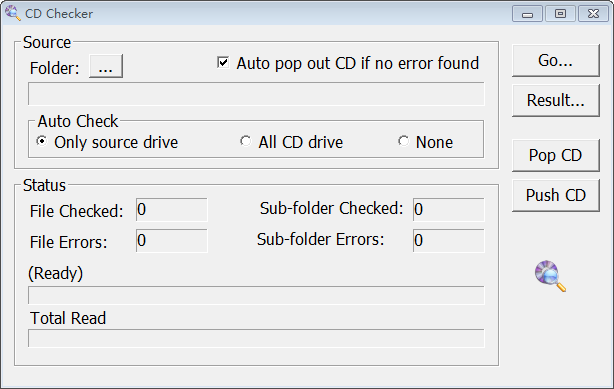Toggle Auto pop out CD checkbox
The height and width of the screenshot is (389, 614).
(223, 63)
